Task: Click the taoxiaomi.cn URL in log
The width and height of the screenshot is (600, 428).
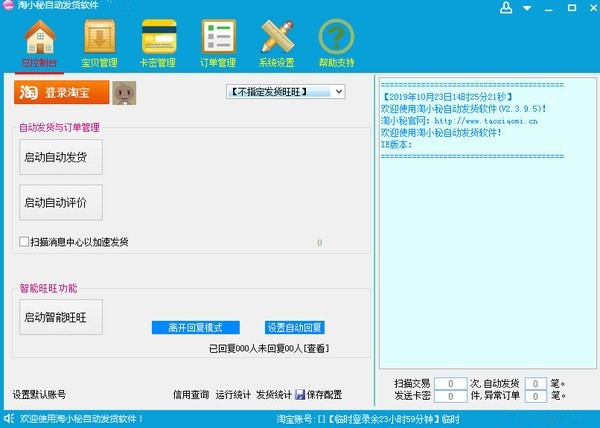Action: (x=486, y=121)
